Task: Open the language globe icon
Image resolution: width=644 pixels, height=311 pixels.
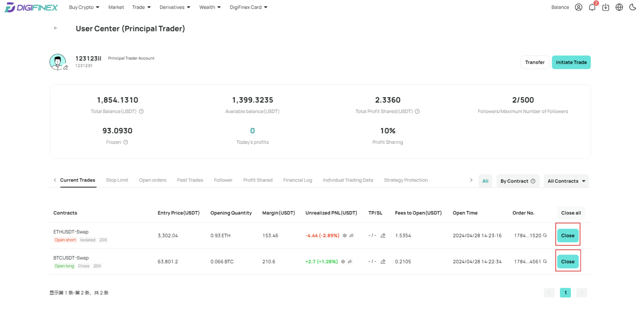Action: pyautogui.click(x=619, y=7)
